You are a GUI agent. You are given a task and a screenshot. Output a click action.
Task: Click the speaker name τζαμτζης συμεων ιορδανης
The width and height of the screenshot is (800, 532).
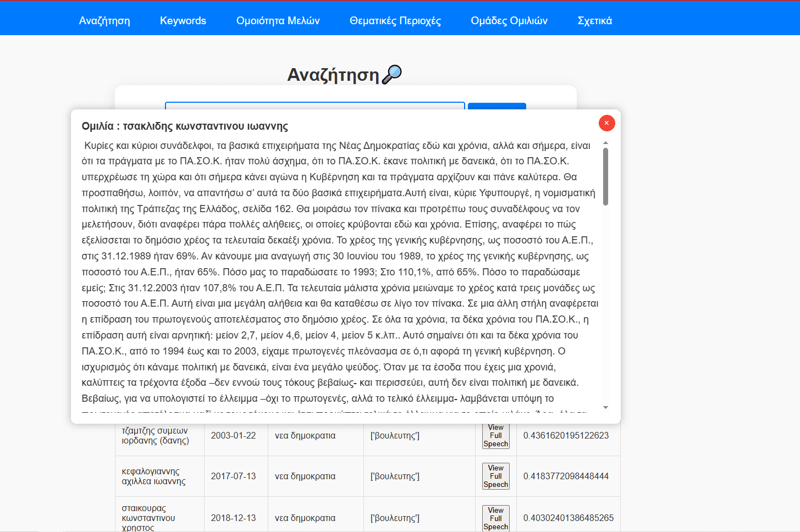click(x=156, y=436)
